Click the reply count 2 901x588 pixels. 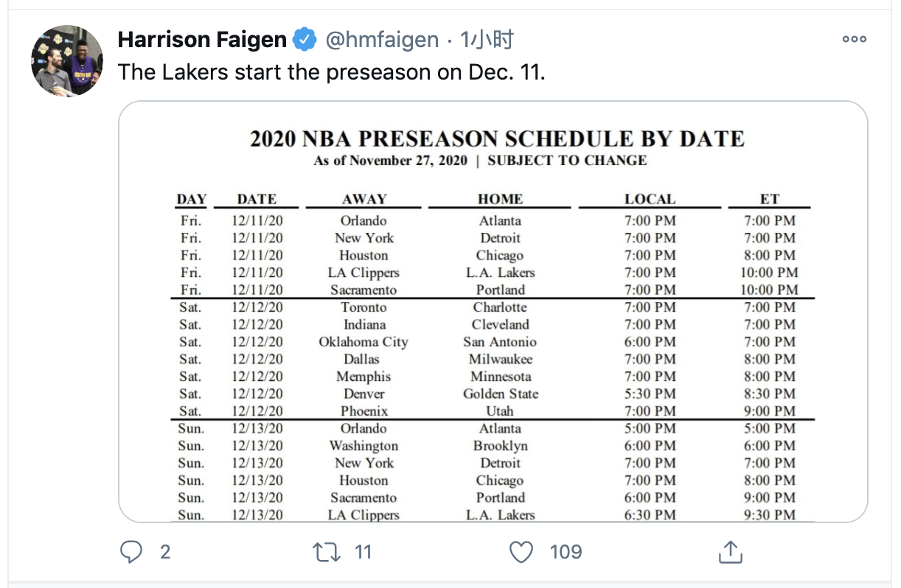pos(165,551)
